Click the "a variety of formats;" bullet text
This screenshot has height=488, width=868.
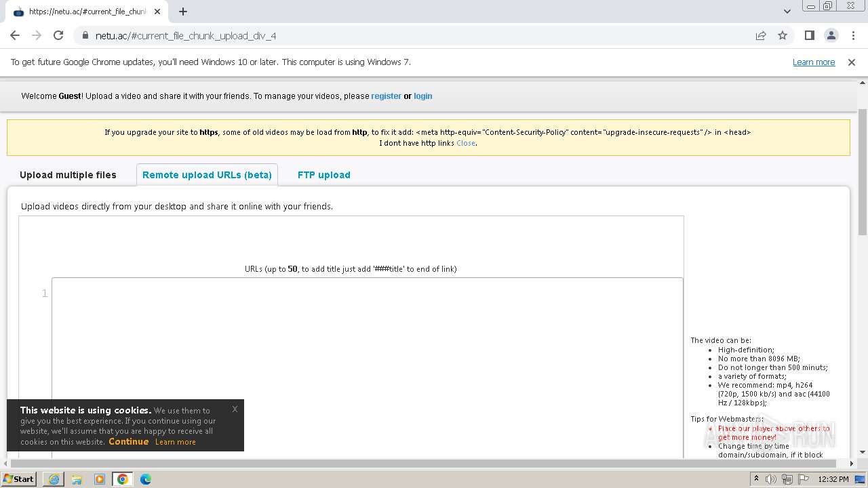pos(752,376)
